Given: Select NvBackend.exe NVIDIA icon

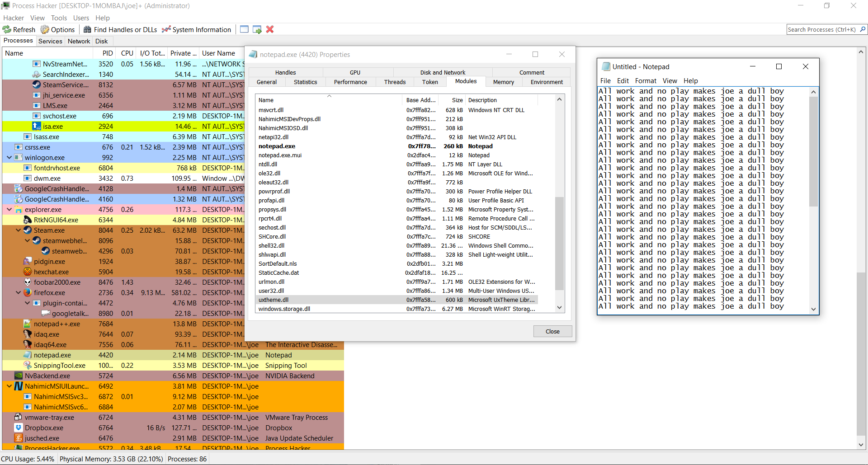Looking at the screenshot, I should [19, 376].
